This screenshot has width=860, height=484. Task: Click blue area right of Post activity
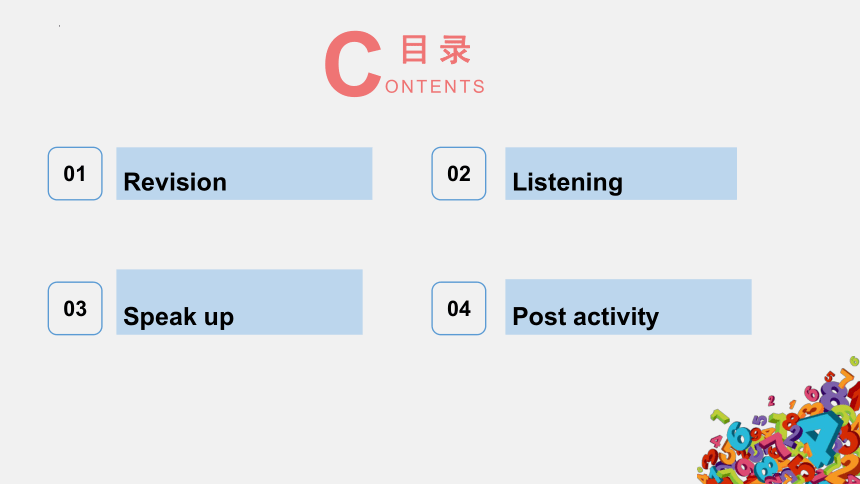[706, 307]
